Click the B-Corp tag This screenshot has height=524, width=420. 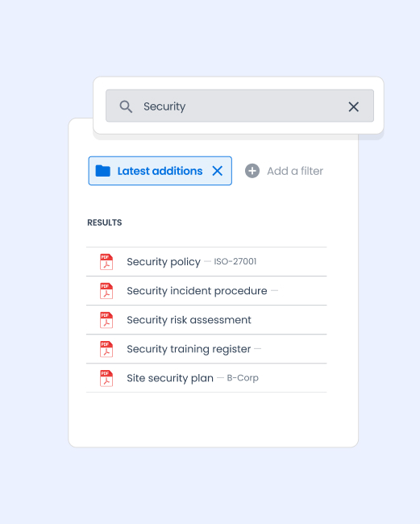coord(243,378)
